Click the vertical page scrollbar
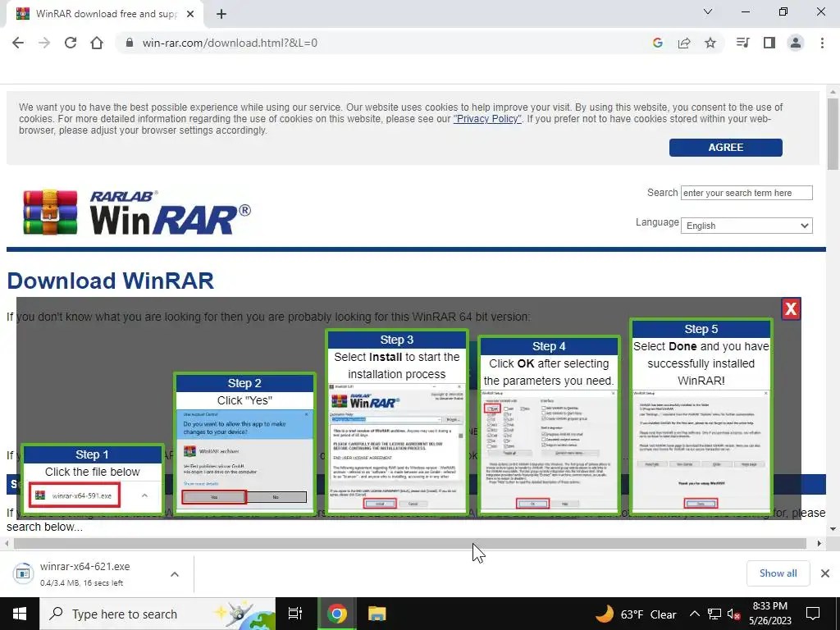Image resolution: width=840 pixels, height=630 pixels. click(x=833, y=134)
